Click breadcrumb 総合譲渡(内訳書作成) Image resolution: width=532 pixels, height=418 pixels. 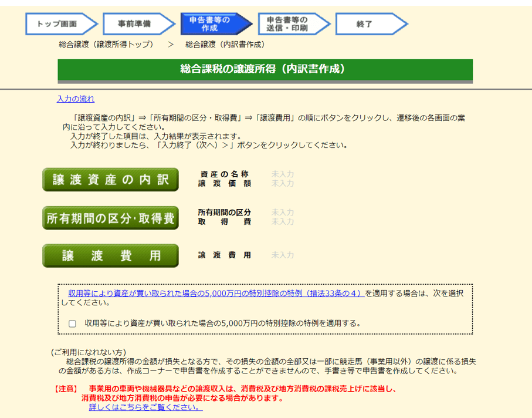point(225,45)
